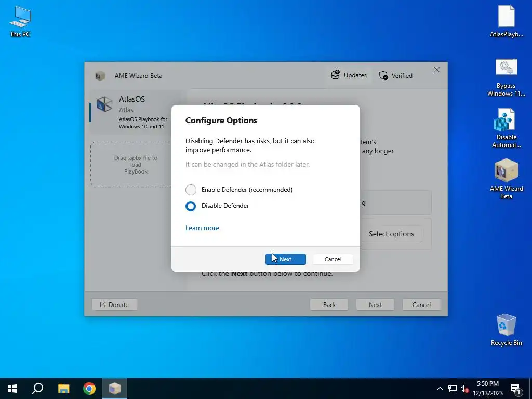Launch Google Chrome from taskbar

click(x=89, y=389)
